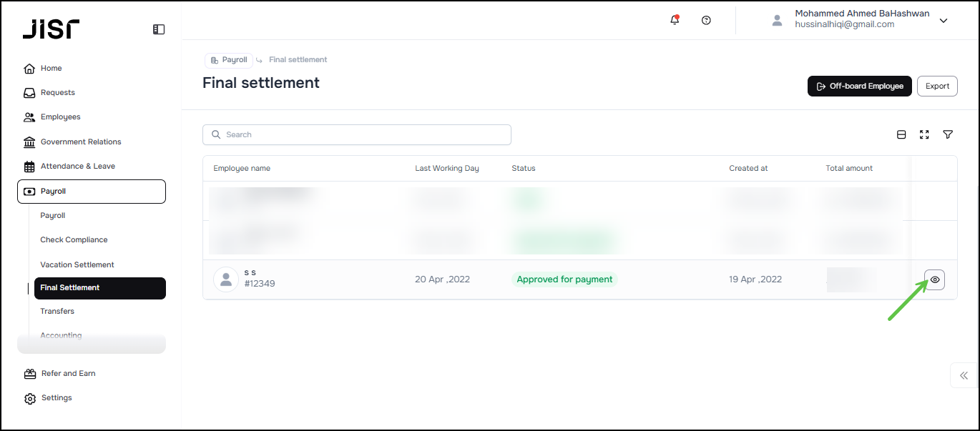Click the Payroll breadcrumb link
This screenshot has width=980, height=431.
pyautogui.click(x=229, y=60)
